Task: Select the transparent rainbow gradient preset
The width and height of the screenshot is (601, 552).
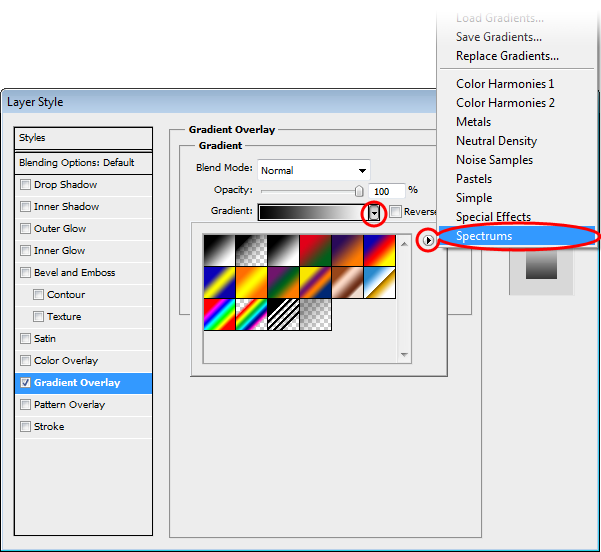Action: (251, 314)
